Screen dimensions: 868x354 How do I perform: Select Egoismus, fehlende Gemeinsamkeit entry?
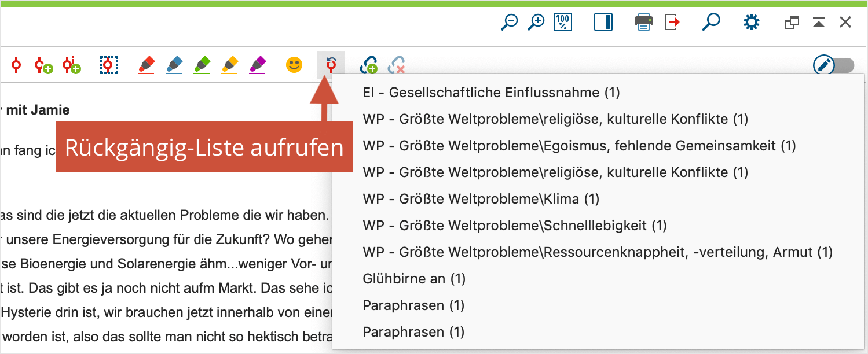(x=599, y=146)
